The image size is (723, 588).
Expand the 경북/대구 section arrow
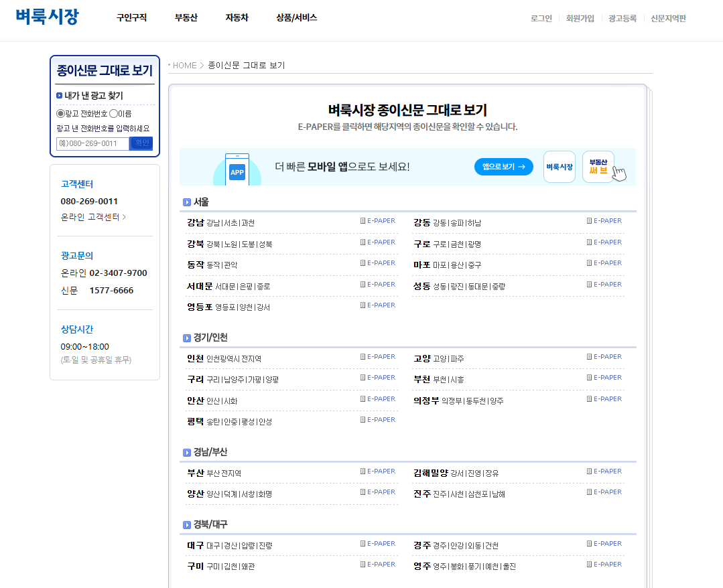[x=186, y=525]
